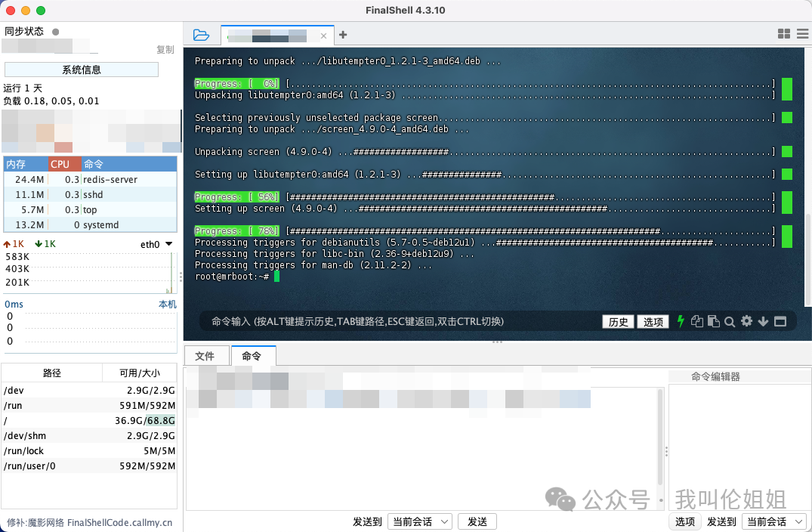
Task: Click the 可用/大小 column header
Action: click(140, 373)
